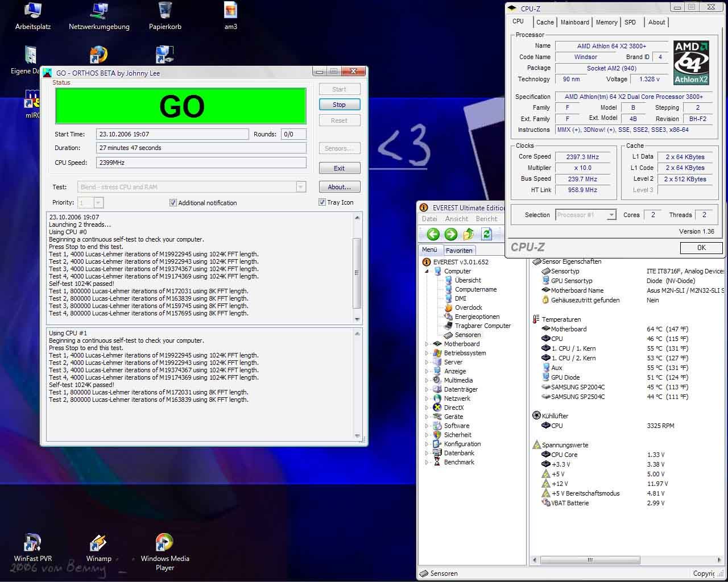
Task: Switch to the Favoriten tab in EVEREST
Action: [x=459, y=250]
